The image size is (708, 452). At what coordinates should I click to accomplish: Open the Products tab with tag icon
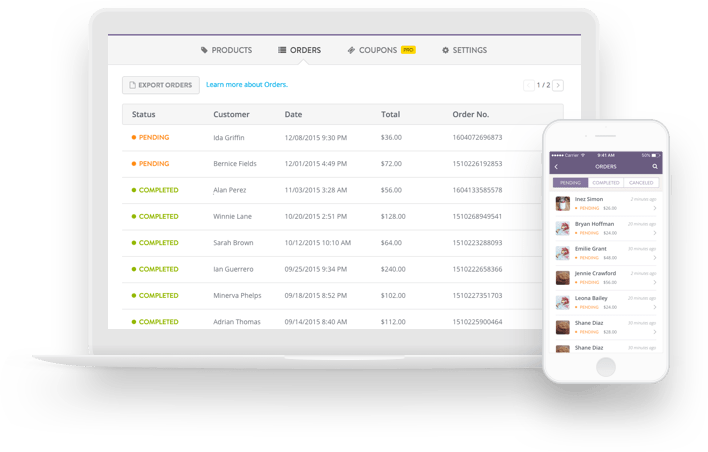click(226, 50)
